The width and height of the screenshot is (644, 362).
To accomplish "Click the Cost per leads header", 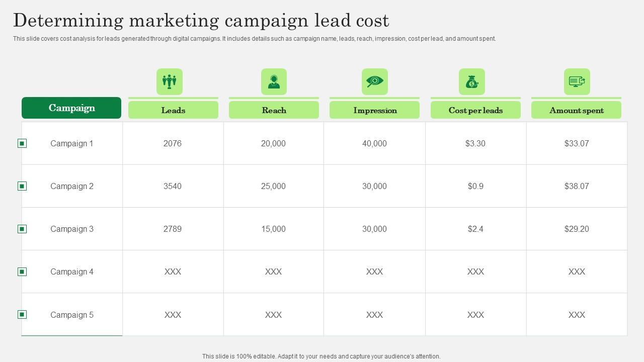I will (475, 110).
